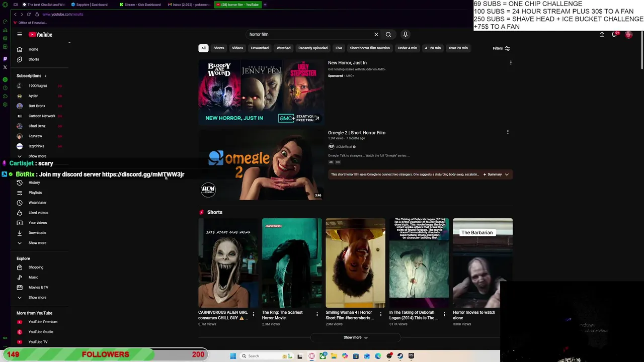Open more options for Omegle 2 video
This screenshot has height=362, width=644.
pos(508,132)
